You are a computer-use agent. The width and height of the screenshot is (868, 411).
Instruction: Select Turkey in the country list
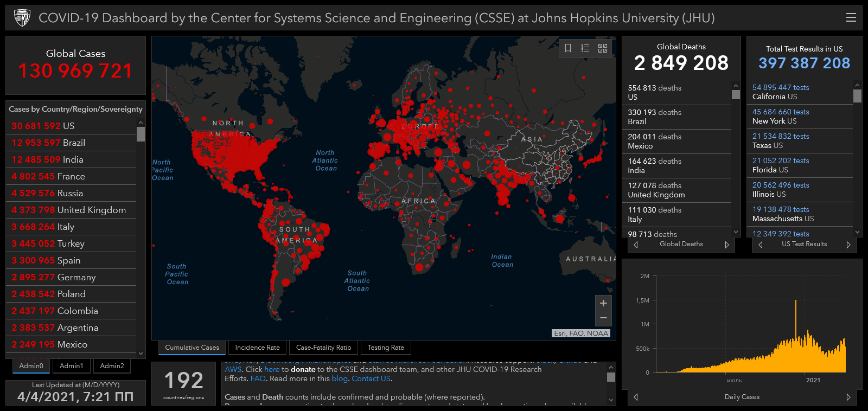point(71,243)
